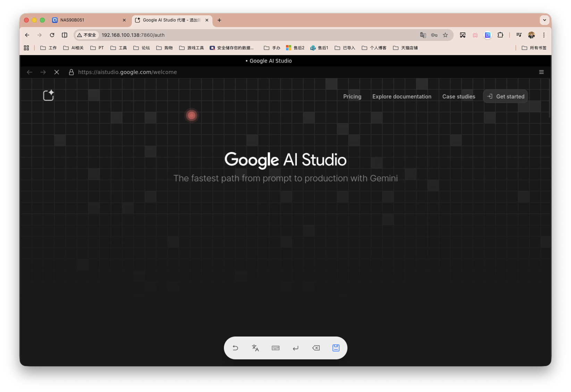The height and width of the screenshot is (392, 571).
Task: Click the embedded aistudio.google.com URL field
Action: point(127,72)
